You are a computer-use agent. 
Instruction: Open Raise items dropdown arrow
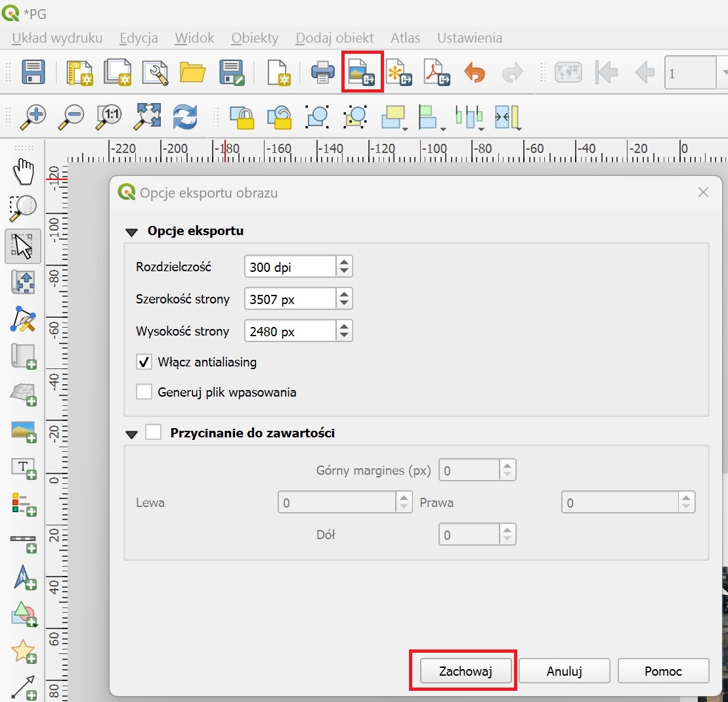point(405,129)
